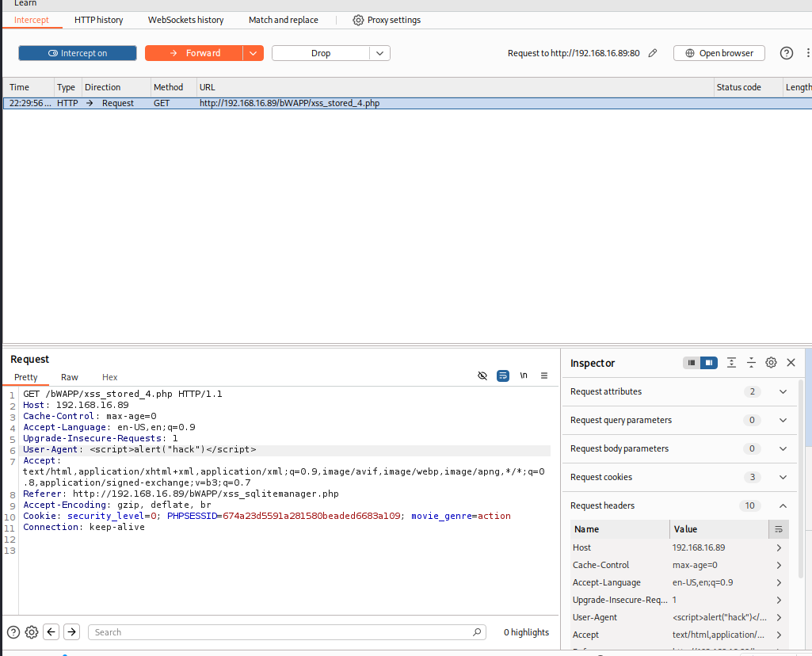
Task: Go to previous search match arrow
Action: pos(51,631)
